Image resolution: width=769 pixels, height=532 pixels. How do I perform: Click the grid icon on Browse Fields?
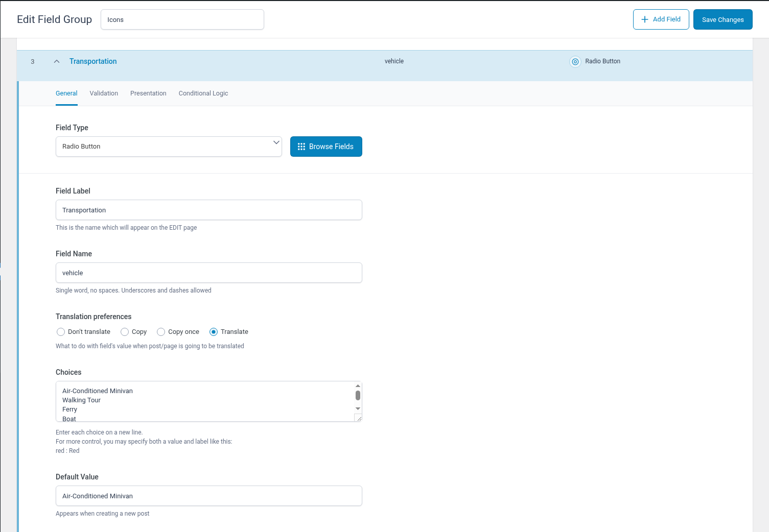(301, 147)
